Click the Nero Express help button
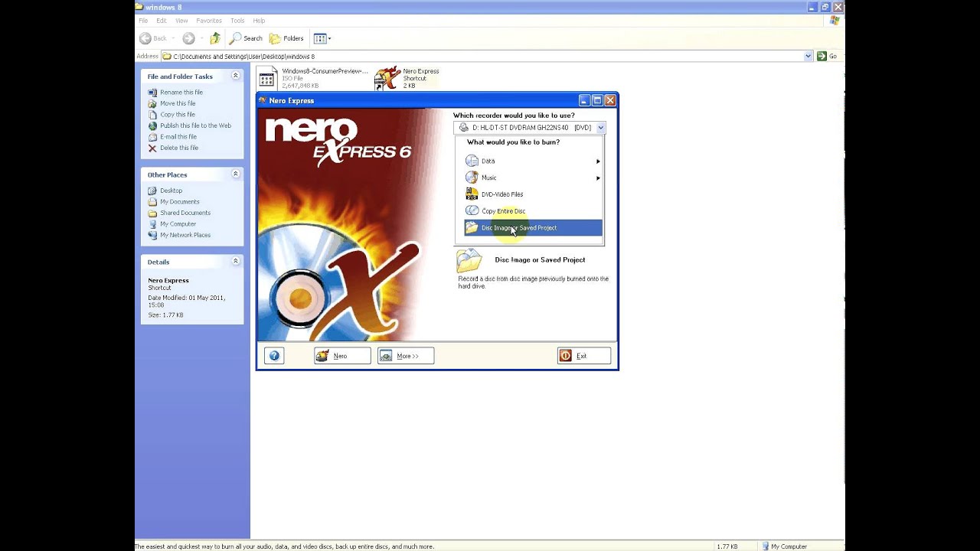Viewport: 980px width, 551px height. point(274,356)
